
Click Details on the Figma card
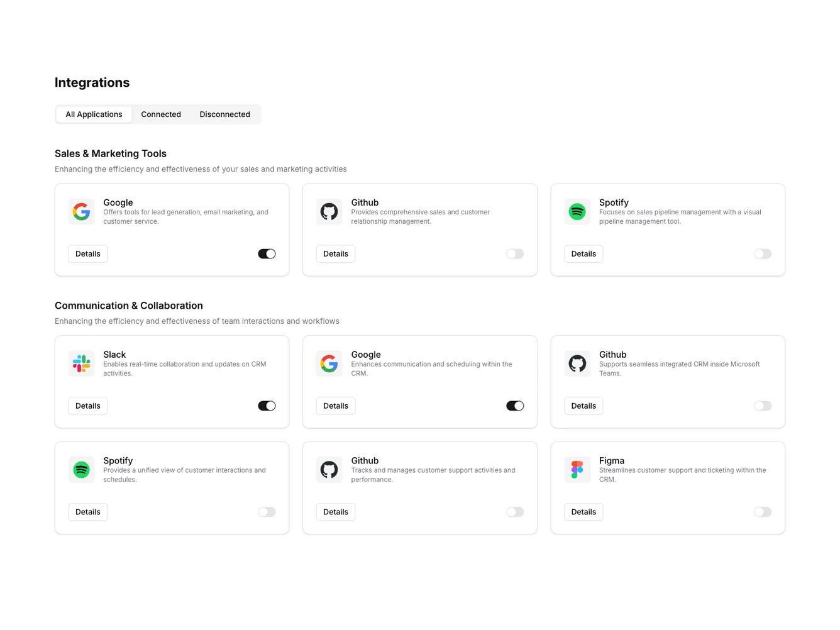click(583, 512)
